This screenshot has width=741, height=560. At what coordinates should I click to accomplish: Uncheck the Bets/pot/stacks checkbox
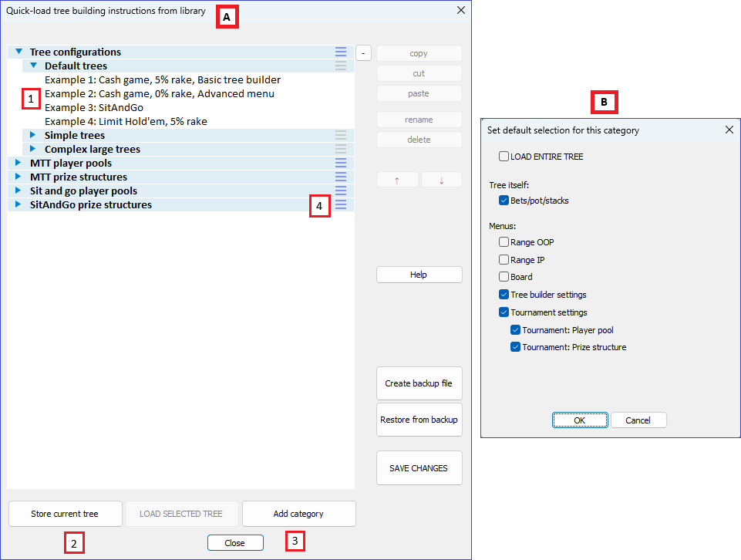click(504, 198)
